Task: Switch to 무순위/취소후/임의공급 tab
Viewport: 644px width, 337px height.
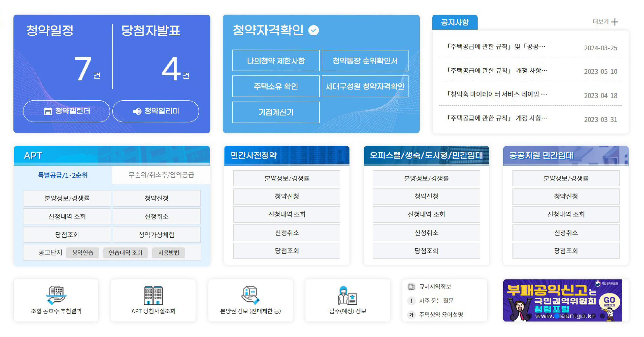Action: (x=161, y=175)
